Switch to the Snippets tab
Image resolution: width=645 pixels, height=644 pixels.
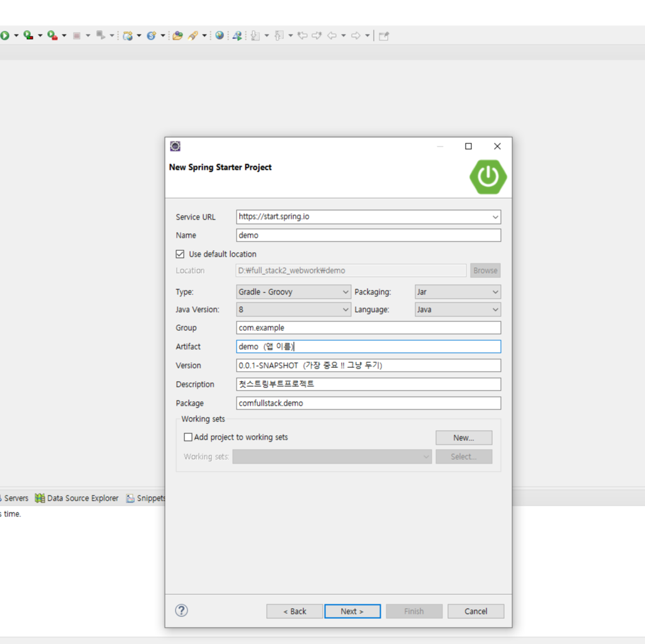(145, 498)
